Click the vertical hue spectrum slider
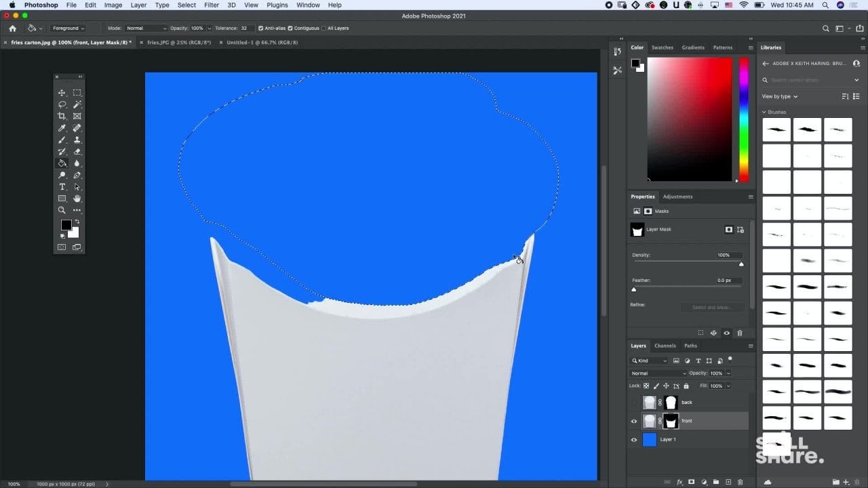Viewport: 868px width, 488px height. tap(744, 119)
